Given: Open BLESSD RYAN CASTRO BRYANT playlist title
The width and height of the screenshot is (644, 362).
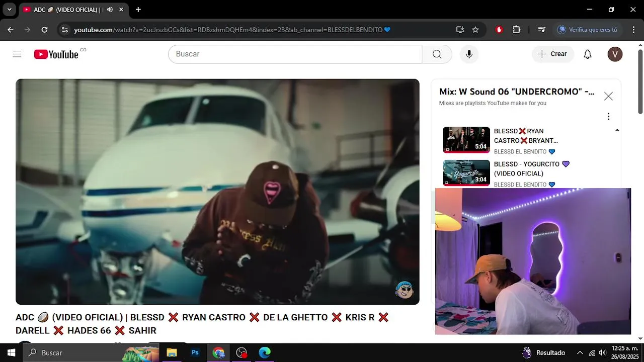Looking at the screenshot, I should pyautogui.click(x=526, y=136).
